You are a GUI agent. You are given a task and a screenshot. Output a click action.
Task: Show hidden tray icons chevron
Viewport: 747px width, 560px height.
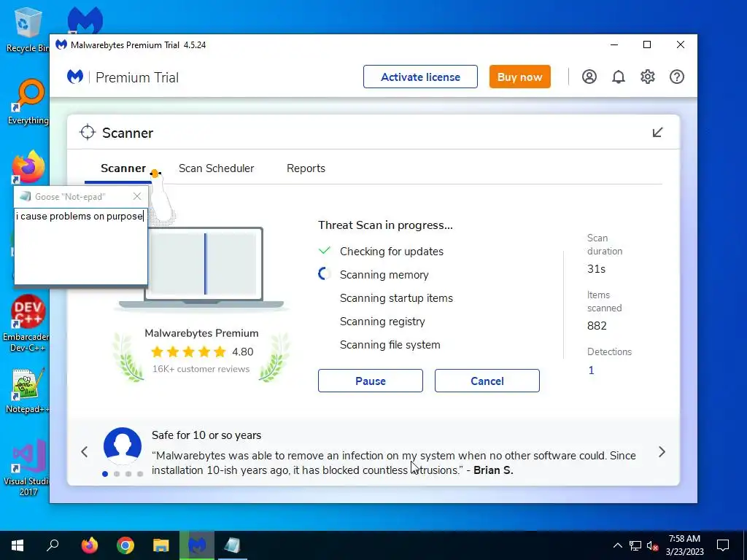[617, 545]
